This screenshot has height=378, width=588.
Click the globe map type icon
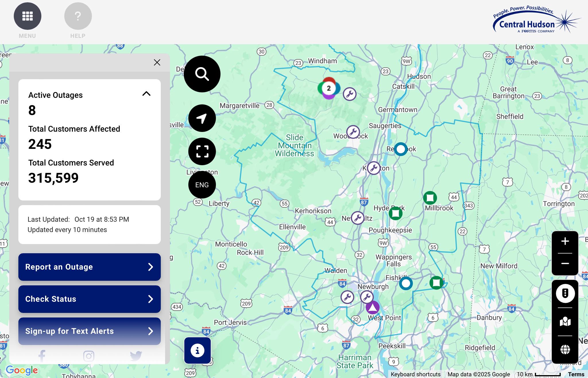coord(565,349)
